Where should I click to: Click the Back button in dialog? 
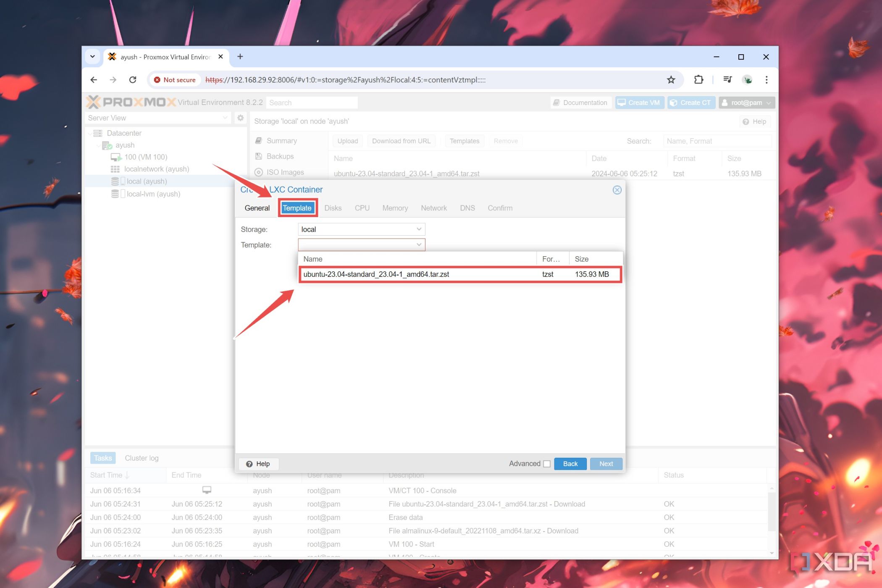pyautogui.click(x=569, y=463)
